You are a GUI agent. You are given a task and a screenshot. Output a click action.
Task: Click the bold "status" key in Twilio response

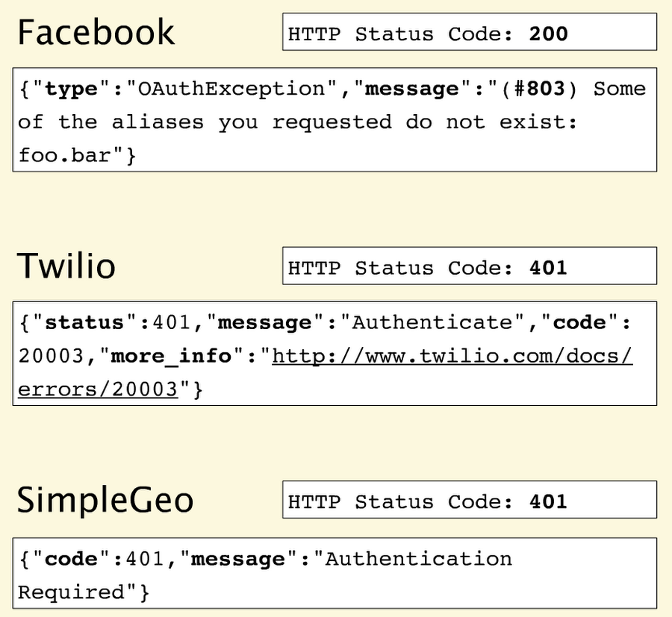click(x=84, y=323)
